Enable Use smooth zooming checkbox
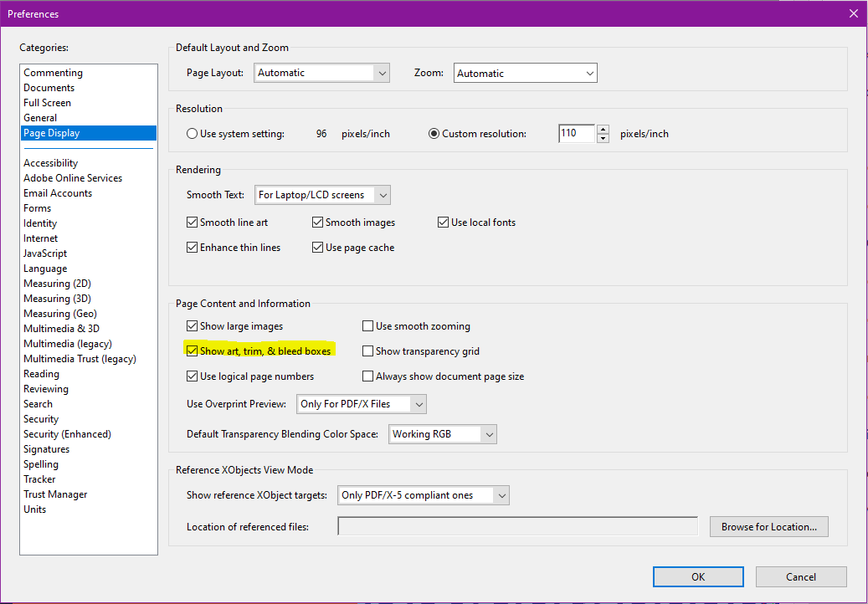 (367, 325)
